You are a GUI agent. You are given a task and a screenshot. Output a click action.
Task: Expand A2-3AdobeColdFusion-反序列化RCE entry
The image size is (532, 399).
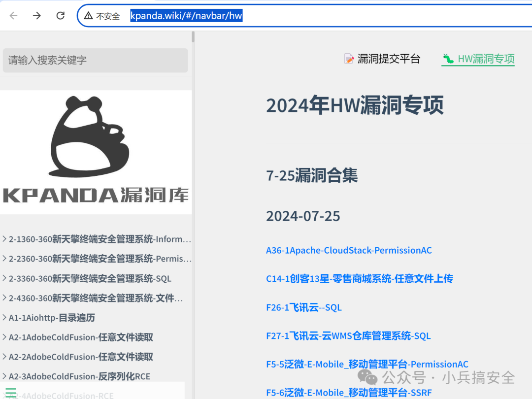click(76, 377)
